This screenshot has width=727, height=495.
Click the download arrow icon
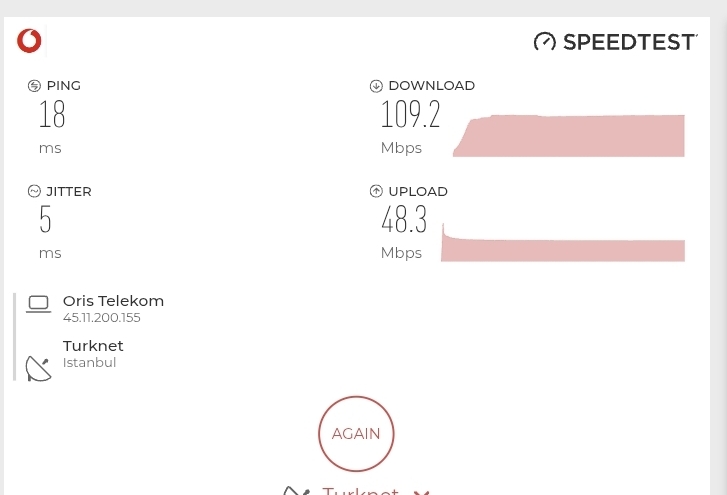click(376, 86)
